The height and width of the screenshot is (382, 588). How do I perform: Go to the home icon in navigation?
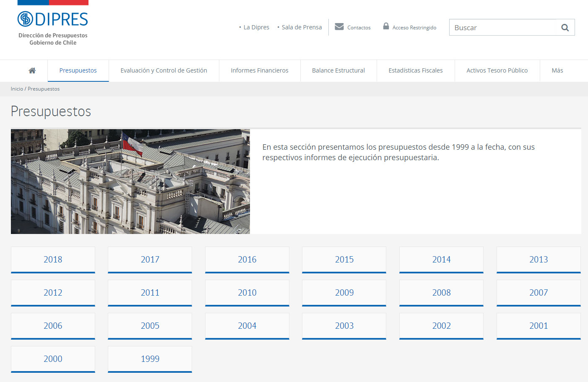pos(32,70)
